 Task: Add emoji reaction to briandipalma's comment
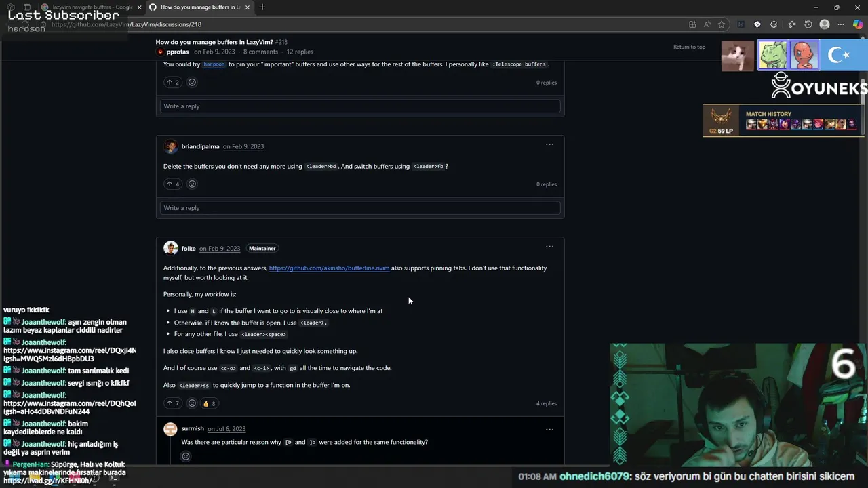click(192, 184)
